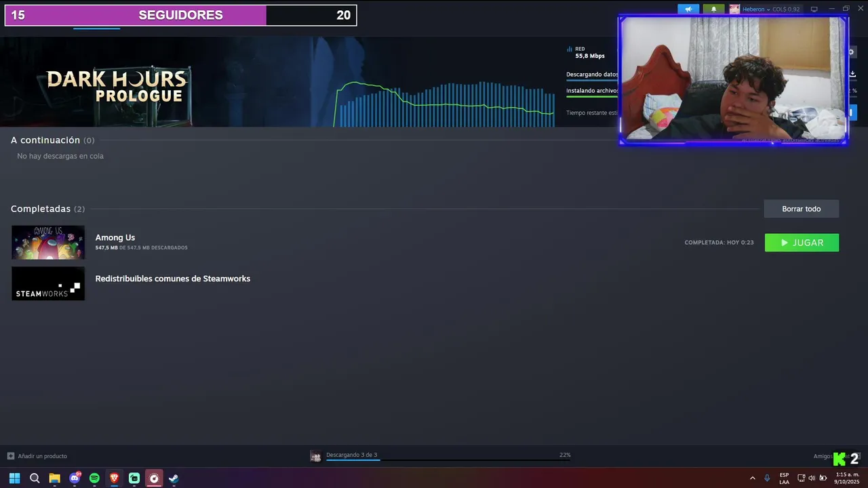Open the Windows Start menu
The height and width of the screenshot is (488, 868).
pyautogui.click(x=14, y=479)
